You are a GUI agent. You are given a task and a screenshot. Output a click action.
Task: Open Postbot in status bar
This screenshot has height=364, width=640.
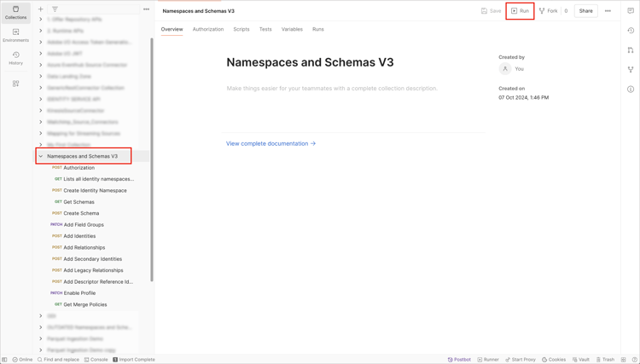(x=459, y=360)
